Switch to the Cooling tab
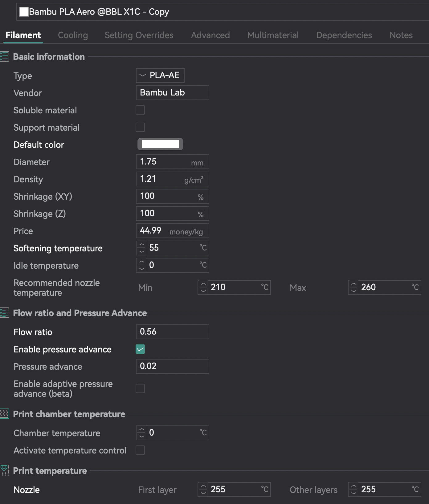The image size is (429, 504). [73, 35]
